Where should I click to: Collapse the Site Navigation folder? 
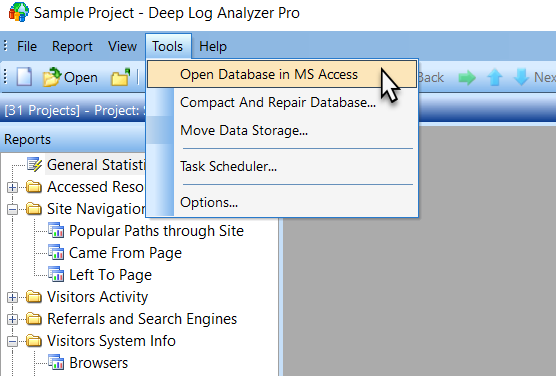tap(12, 209)
